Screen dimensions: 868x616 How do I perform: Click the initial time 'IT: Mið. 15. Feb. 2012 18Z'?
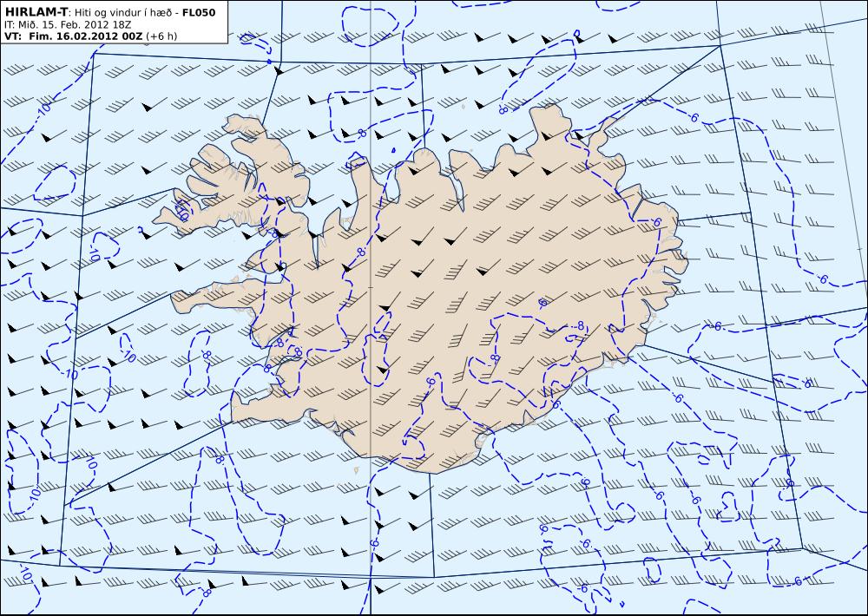click(x=68, y=25)
